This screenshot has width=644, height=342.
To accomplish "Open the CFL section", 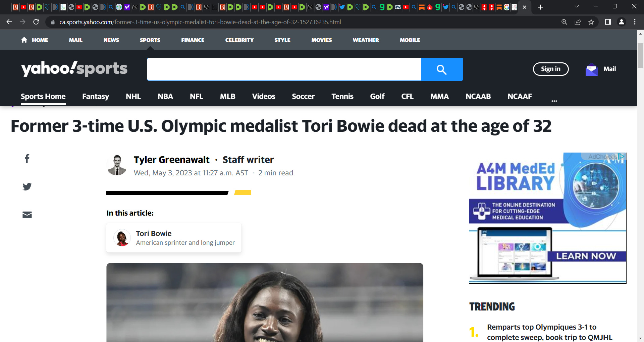I will pos(408,97).
